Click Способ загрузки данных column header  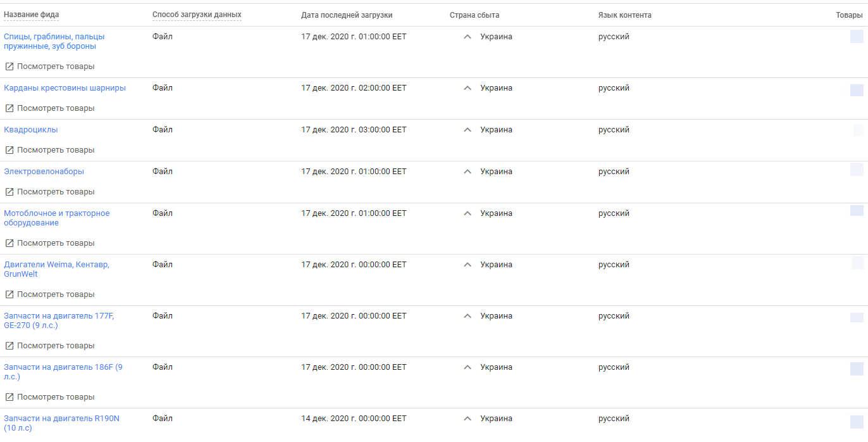tap(197, 15)
